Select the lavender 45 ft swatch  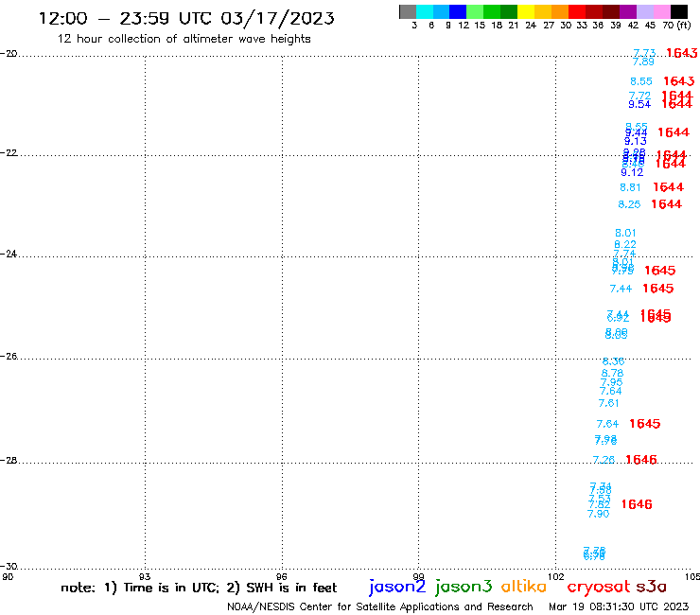pyautogui.click(x=645, y=11)
